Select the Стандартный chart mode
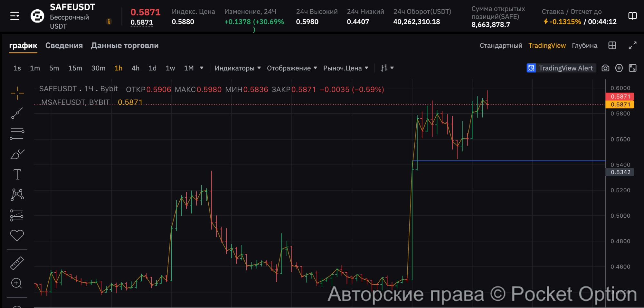The width and height of the screenshot is (644, 308). tap(501, 46)
